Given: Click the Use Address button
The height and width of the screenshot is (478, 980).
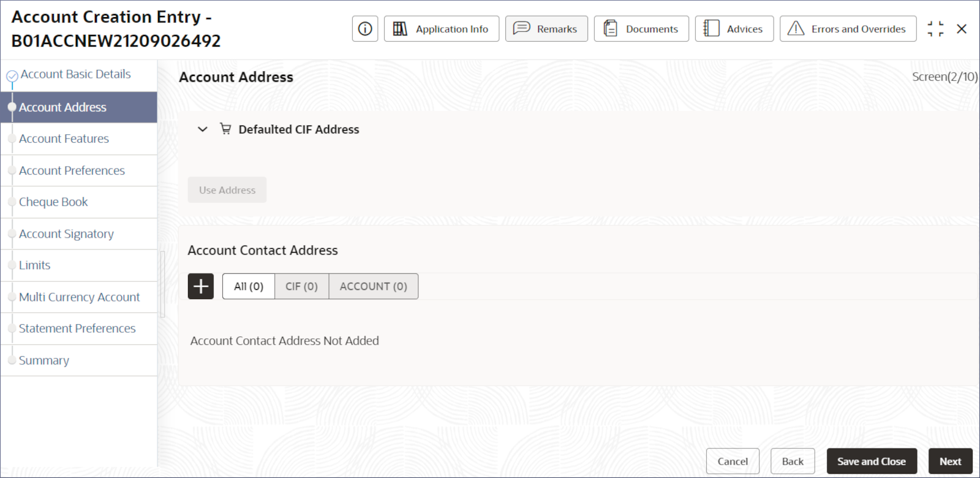Looking at the screenshot, I should click(x=227, y=190).
